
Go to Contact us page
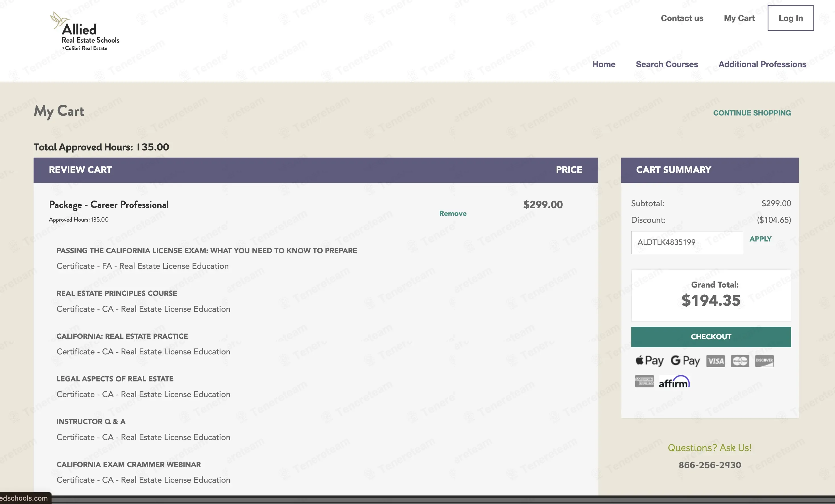682,18
